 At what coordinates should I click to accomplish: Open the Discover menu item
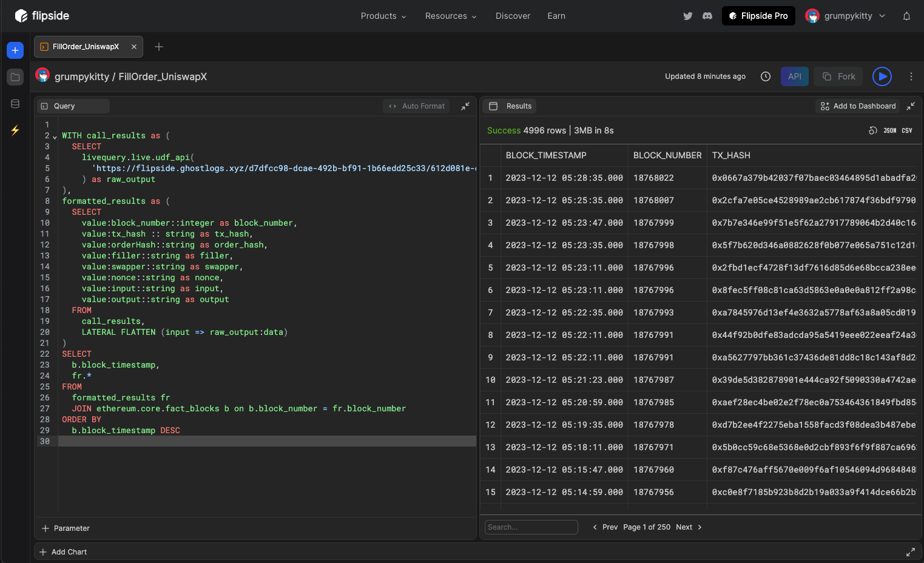[513, 16]
